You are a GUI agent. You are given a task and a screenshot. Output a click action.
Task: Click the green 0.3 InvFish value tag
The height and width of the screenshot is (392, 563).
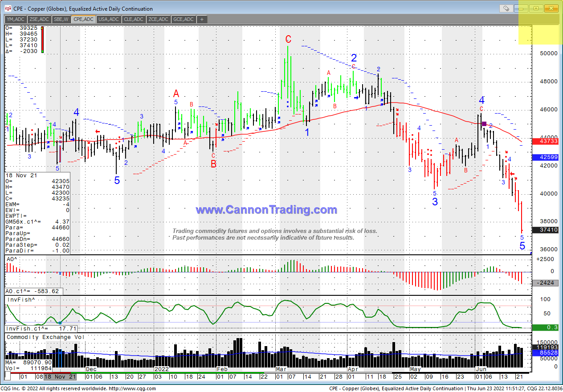pos(546,327)
